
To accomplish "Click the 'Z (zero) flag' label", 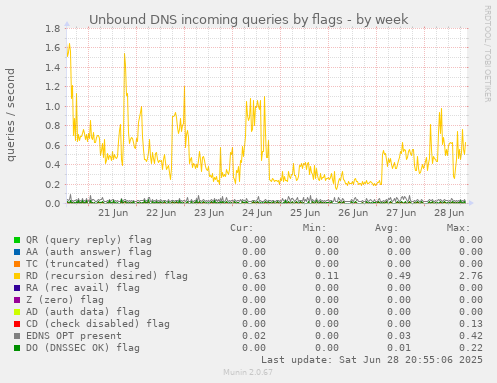I will click(x=65, y=300).
